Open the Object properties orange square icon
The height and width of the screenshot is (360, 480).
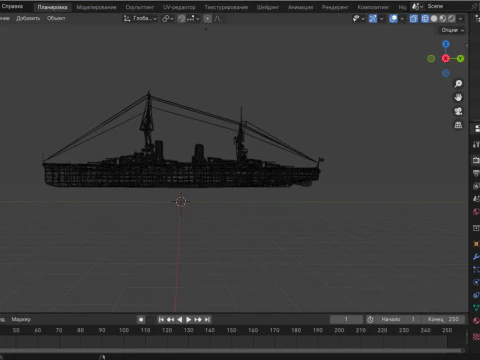pyautogui.click(x=476, y=244)
